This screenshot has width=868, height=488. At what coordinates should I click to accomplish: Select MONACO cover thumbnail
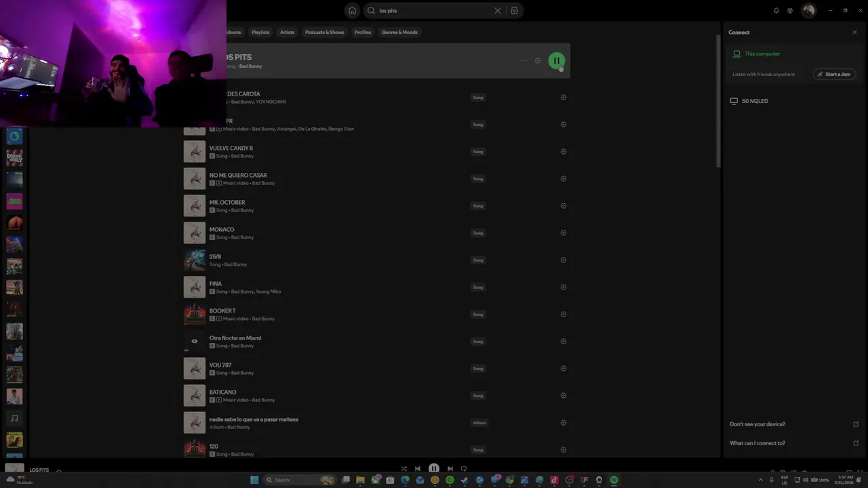click(195, 233)
